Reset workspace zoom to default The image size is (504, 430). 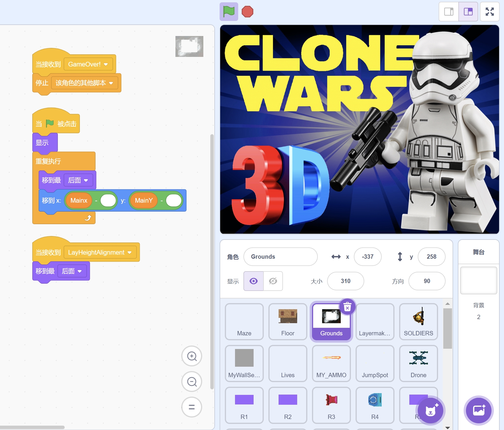pos(192,407)
